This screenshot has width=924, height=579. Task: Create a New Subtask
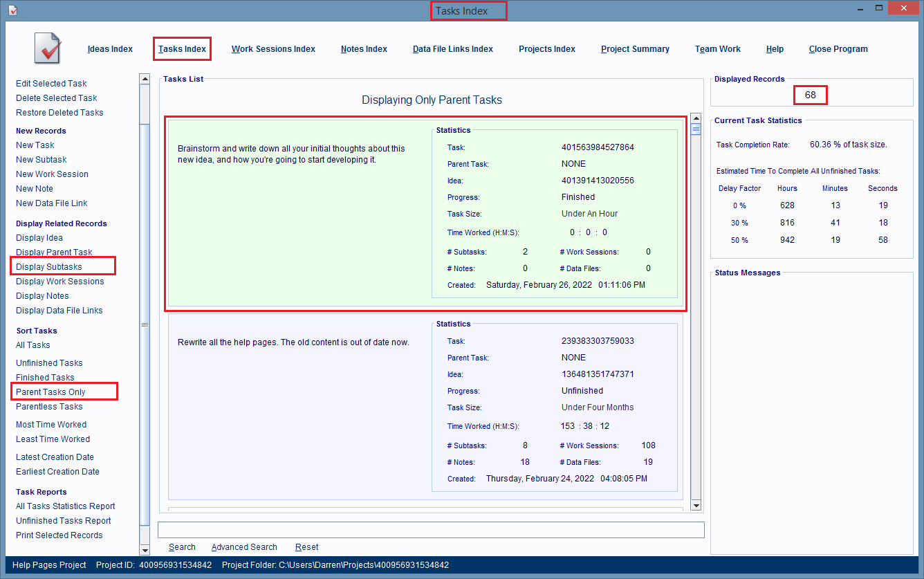[41, 160]
